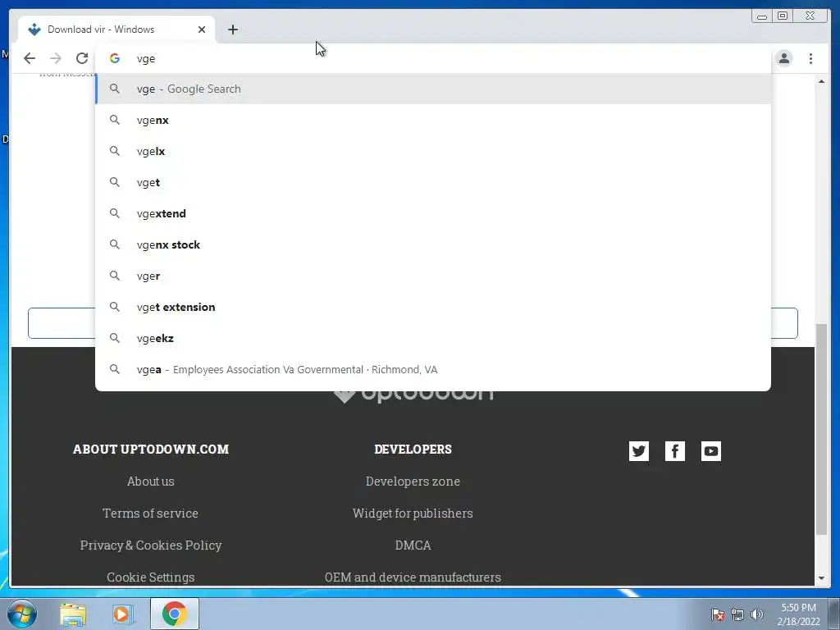Select the vgenx suggestion
Viewport: 840px width, 630px height.
[x=433, y=120]
